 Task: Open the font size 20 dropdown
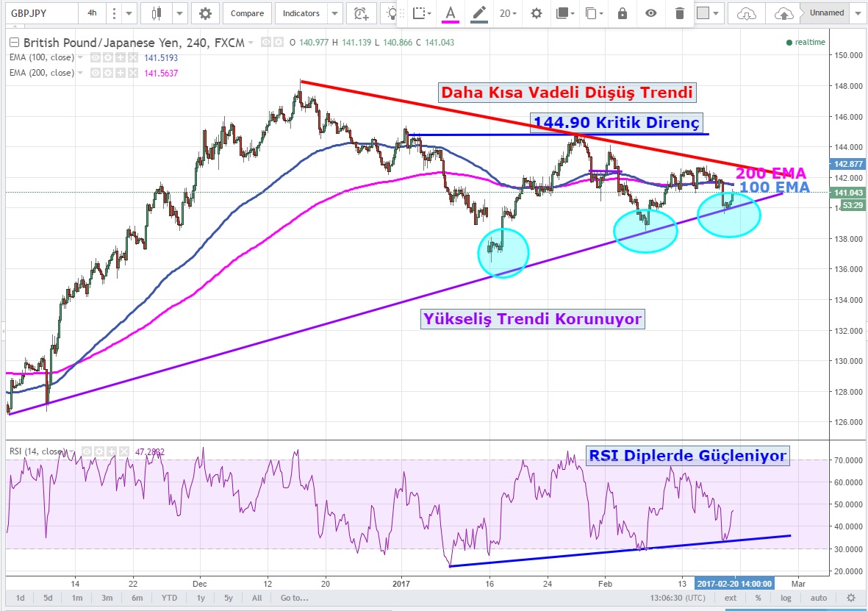coord(508,13)
